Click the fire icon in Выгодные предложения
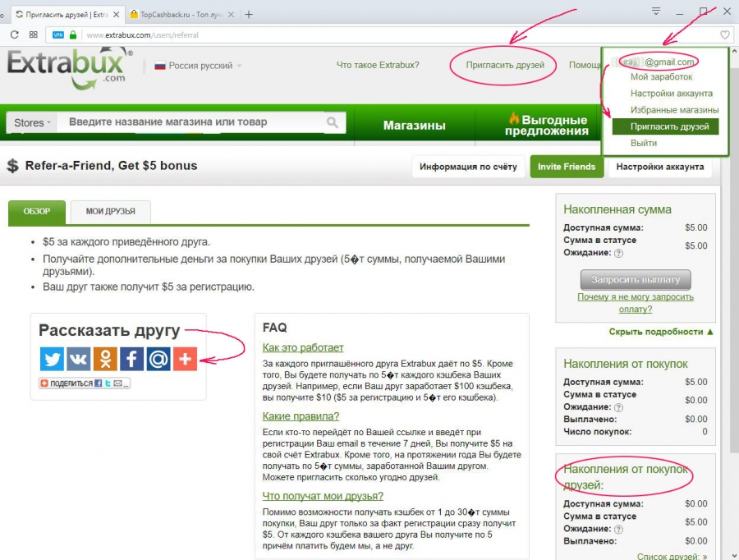The height and width of the screenshot is (560, 739). point(514,118)
